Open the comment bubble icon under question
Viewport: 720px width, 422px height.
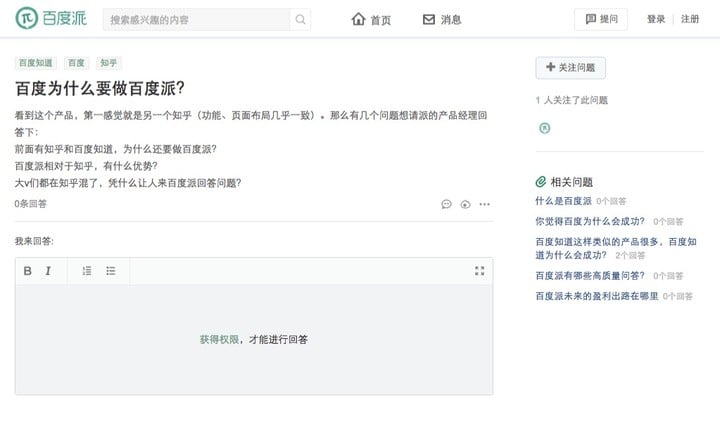pyautogui.click(x=446, y=204)
